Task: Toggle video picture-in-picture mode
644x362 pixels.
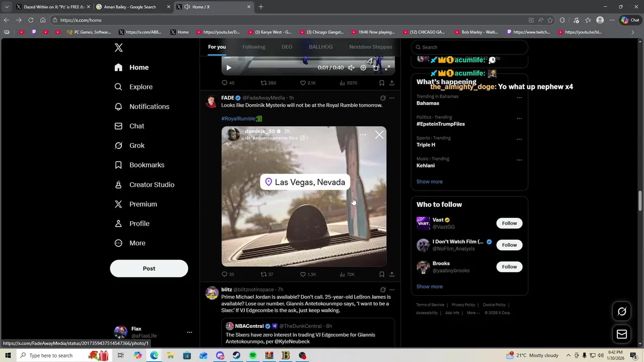Action: (x=375, y=68)
